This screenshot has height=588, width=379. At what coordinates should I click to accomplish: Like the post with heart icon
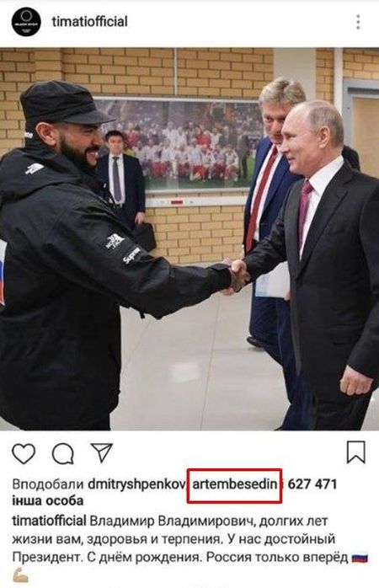coord(24,453)
